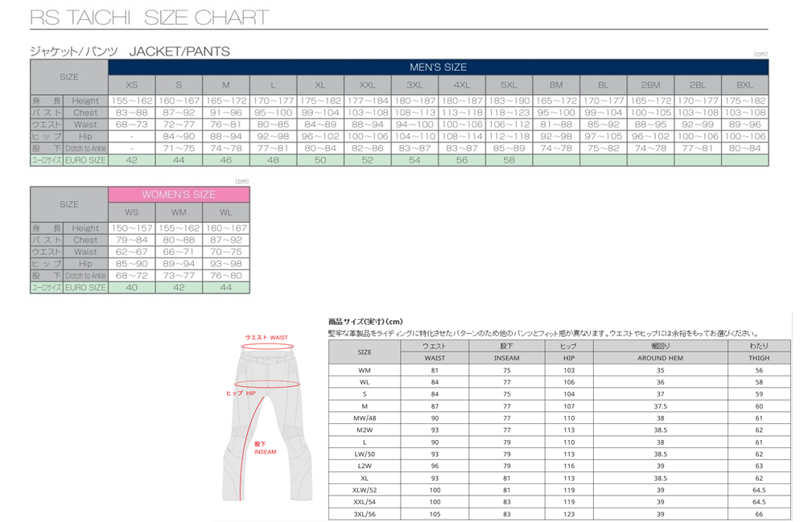Click waist value 105 in the 3XL/56 row
Viewport: 812px width, 522px height.
(x=435, y=514)
